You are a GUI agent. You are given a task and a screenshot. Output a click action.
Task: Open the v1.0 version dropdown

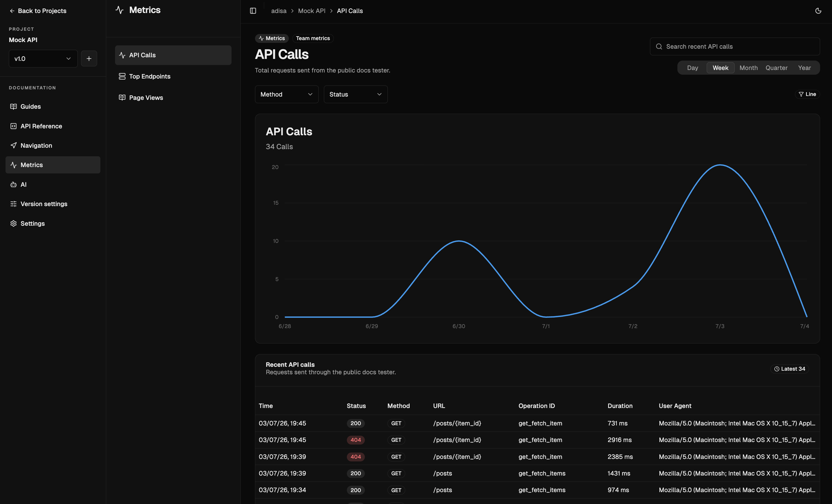(43, 58)
